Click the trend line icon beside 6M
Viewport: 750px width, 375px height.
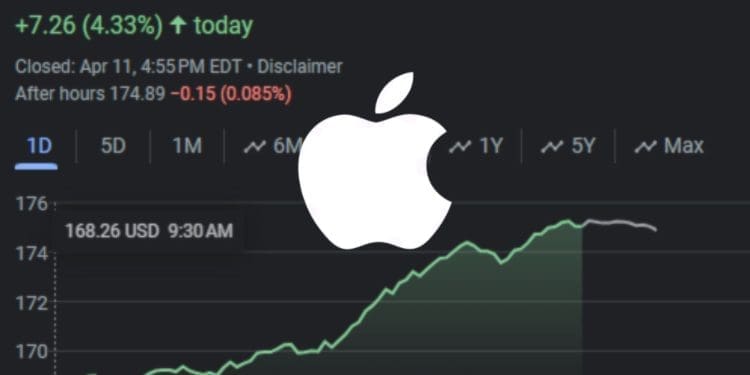coord(254,147)
